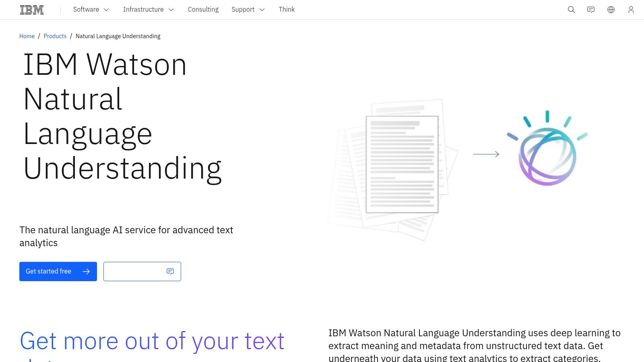Click the globe language selector icon
The width and height of the screenshot is (644, 362).
(x=611, y=10)
